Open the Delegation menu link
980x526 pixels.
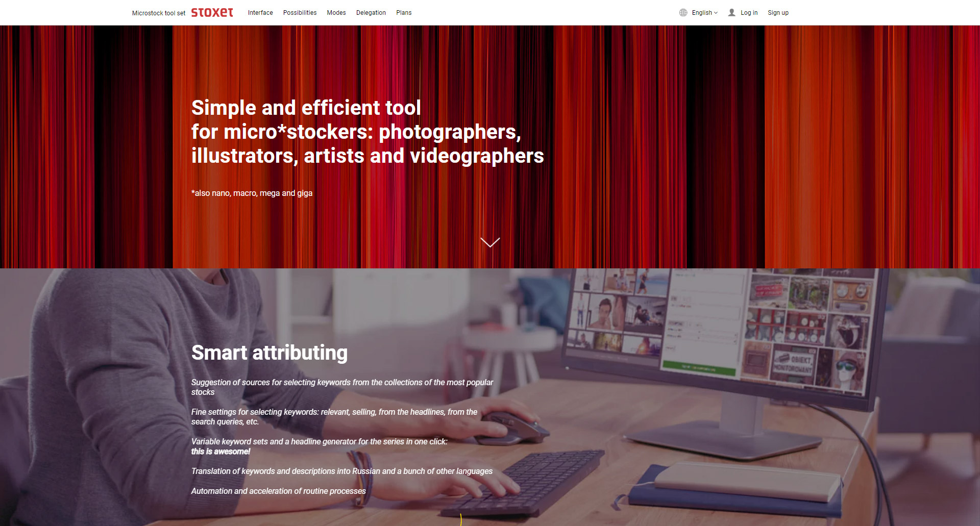[x=371, y=13]
